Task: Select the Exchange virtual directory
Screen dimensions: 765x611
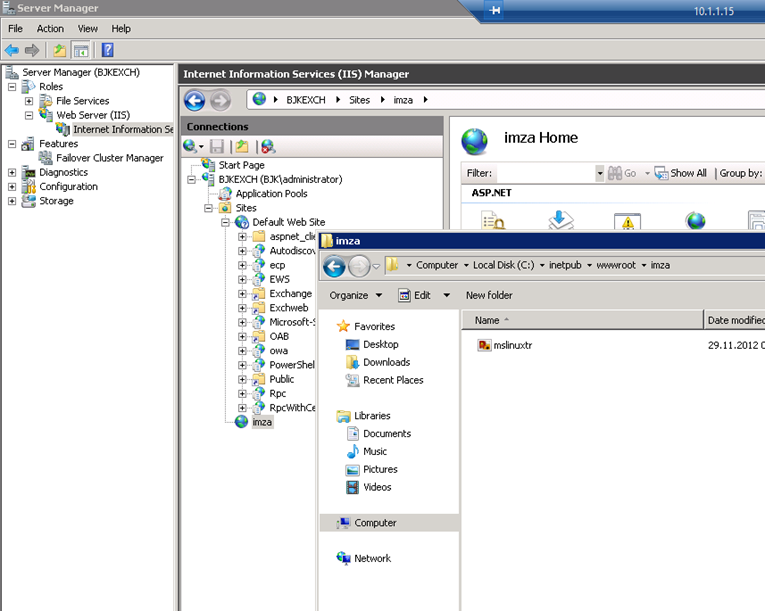Action: click(x=290, y=294)
